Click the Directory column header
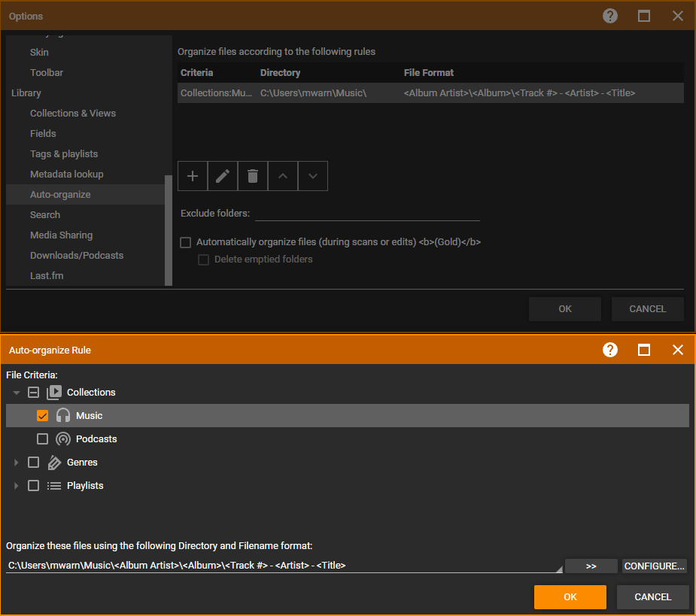This screenshot has height=616, width=696. point(280,73)
